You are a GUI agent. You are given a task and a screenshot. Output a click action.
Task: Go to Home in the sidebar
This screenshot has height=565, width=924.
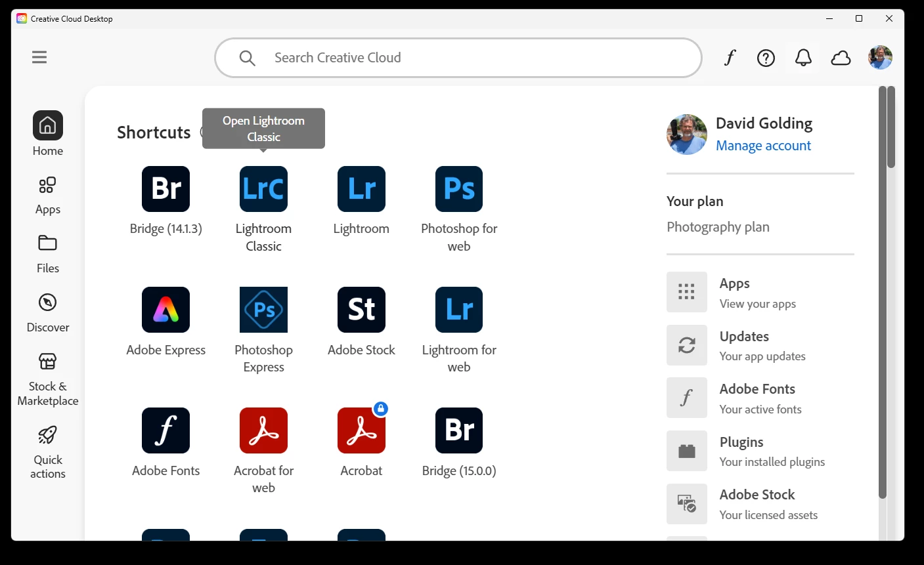[x=48, y=134]
